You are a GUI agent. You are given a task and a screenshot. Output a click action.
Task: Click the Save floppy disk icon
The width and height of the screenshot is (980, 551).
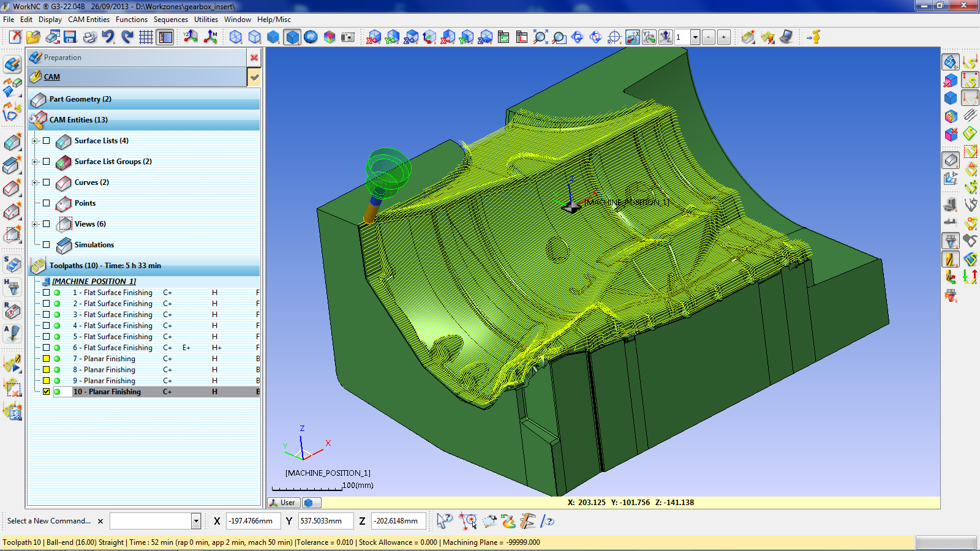(x=70, y=37)
